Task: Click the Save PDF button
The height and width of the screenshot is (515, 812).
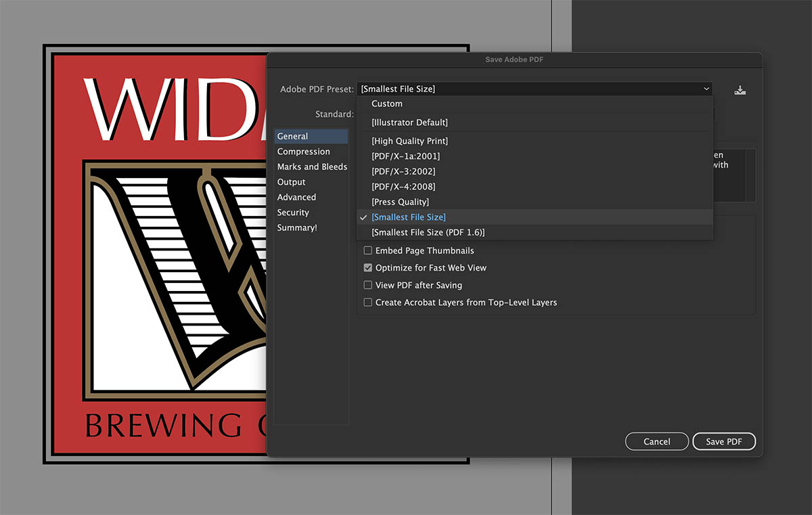Action: pos(724,441)
